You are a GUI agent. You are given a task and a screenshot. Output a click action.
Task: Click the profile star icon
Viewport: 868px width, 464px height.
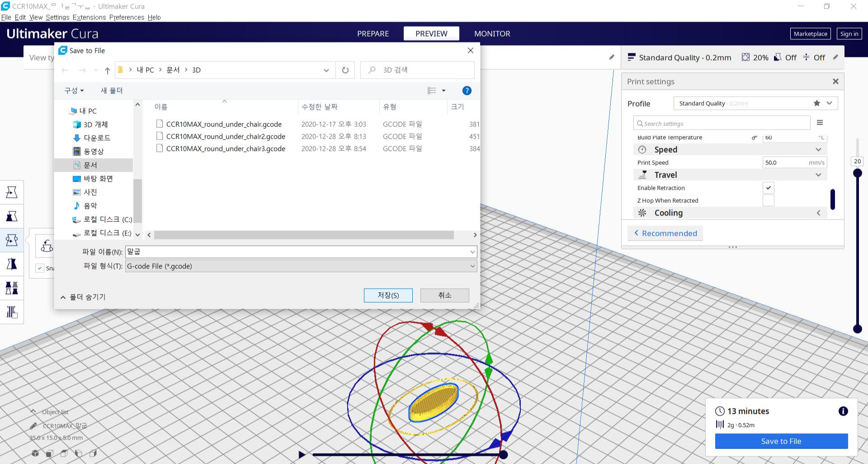(816, 103)
